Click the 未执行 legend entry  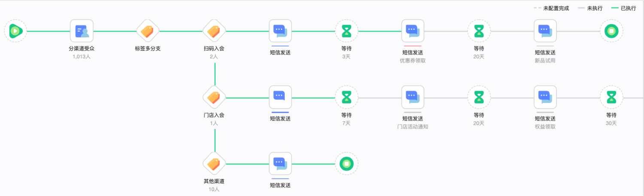pyautogui.click(x=590, y=8)
